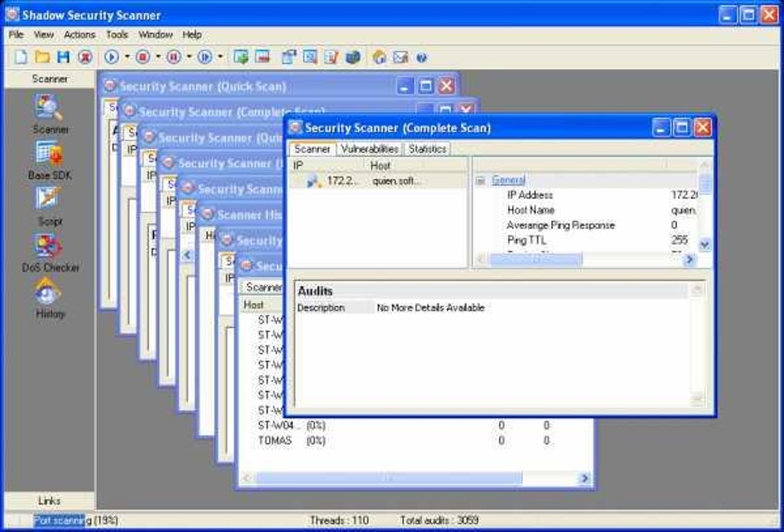Collapse the General section expander

[x=480, y=181]
